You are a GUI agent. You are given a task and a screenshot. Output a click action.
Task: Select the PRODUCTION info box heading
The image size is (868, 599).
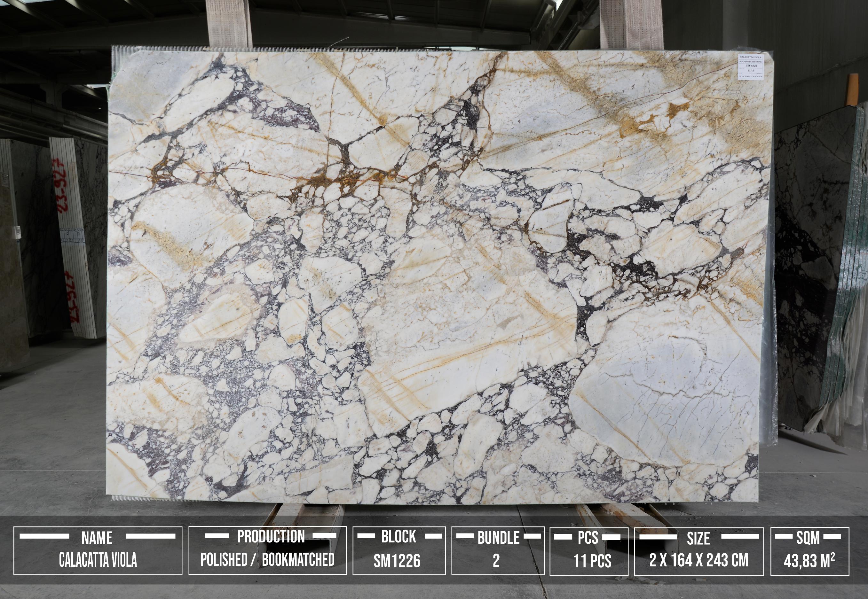(x=271, y=537)
